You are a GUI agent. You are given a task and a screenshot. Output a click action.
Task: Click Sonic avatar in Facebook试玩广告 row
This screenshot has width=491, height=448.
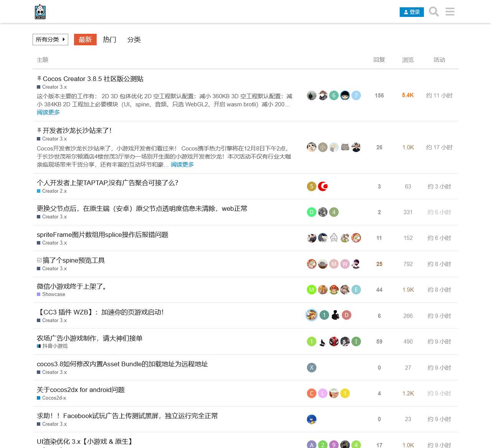(311, 419)
